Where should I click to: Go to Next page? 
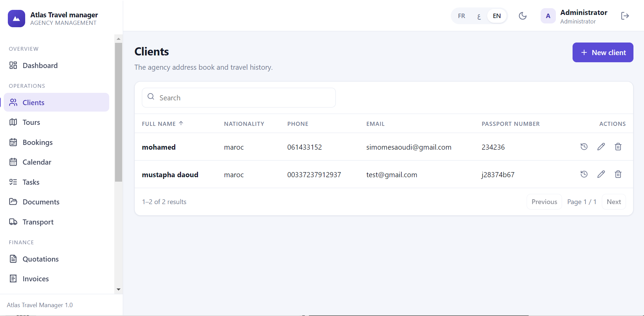point(614,202)
